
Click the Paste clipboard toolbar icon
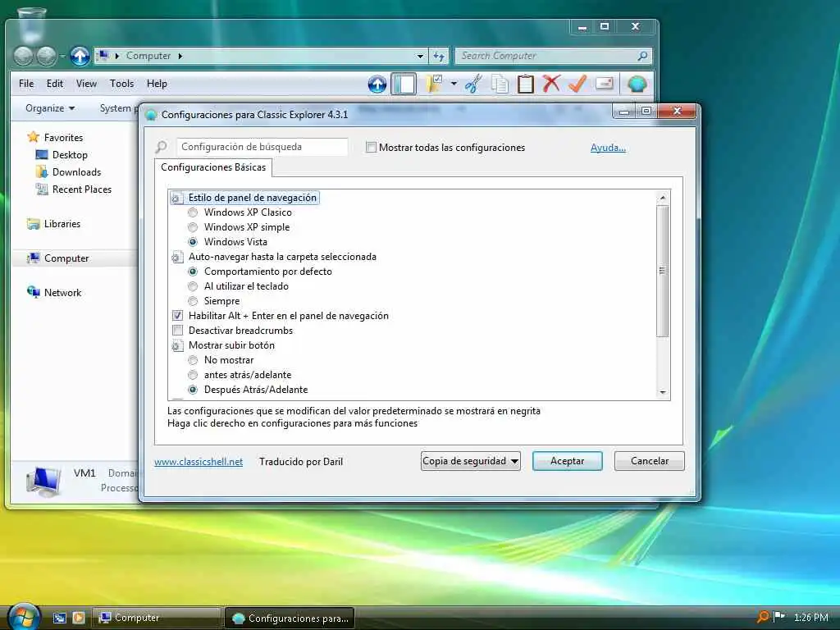tap(526, 84)
